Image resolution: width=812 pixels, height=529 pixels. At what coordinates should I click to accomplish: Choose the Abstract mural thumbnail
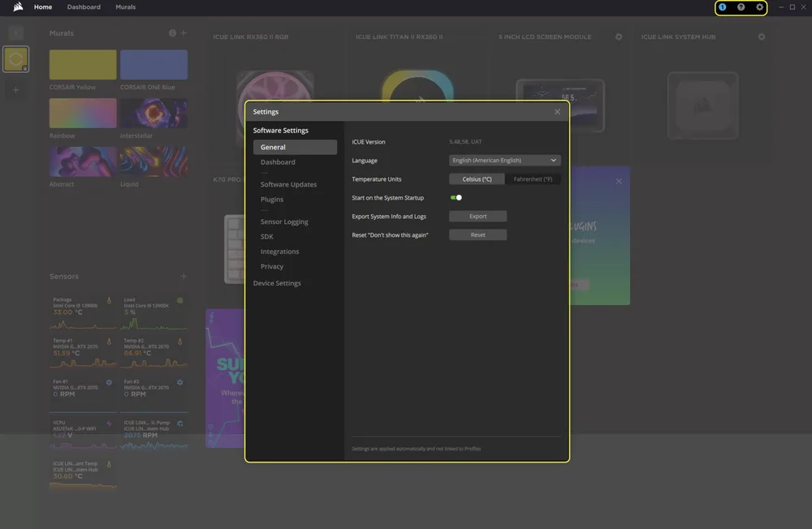[x=83, y=161]
